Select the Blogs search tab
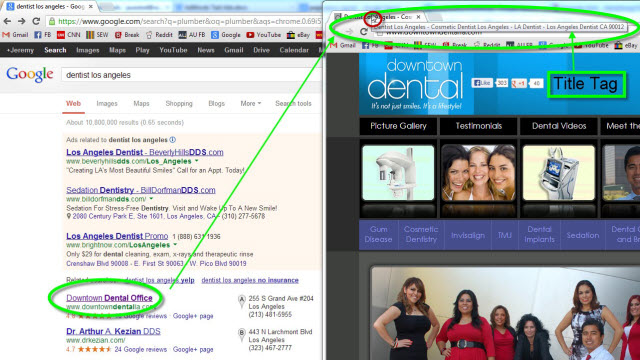This screenshot has height=360, width=640. pyautogui.click(x=216, y=104)
